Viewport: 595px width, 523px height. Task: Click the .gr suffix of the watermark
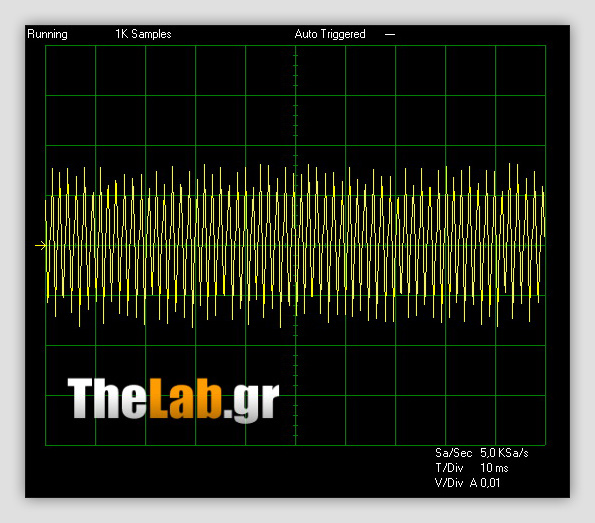pos(252,403)
